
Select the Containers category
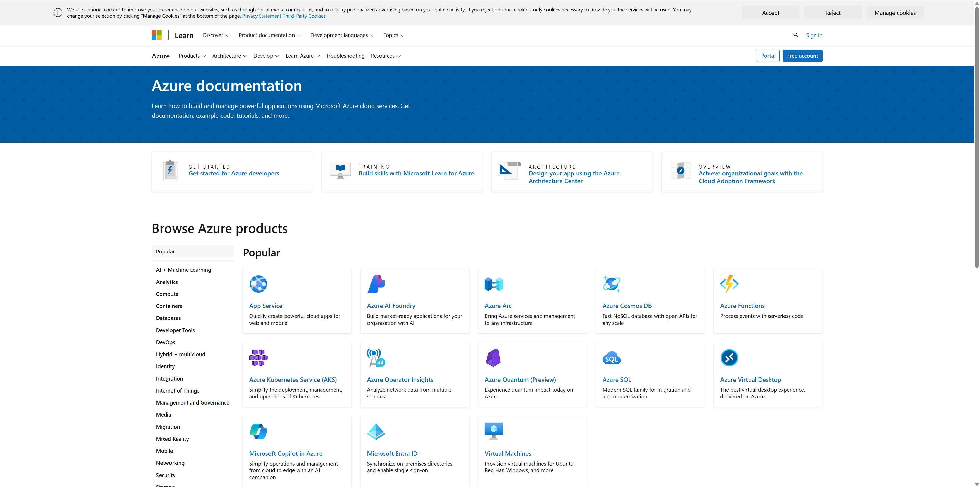point(169,306)
